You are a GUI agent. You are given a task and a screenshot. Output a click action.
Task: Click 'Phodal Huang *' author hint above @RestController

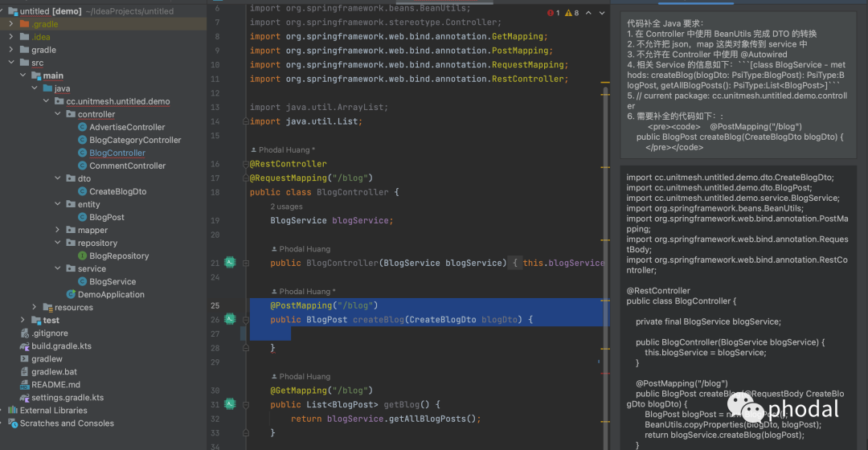[x=283, y=150]
